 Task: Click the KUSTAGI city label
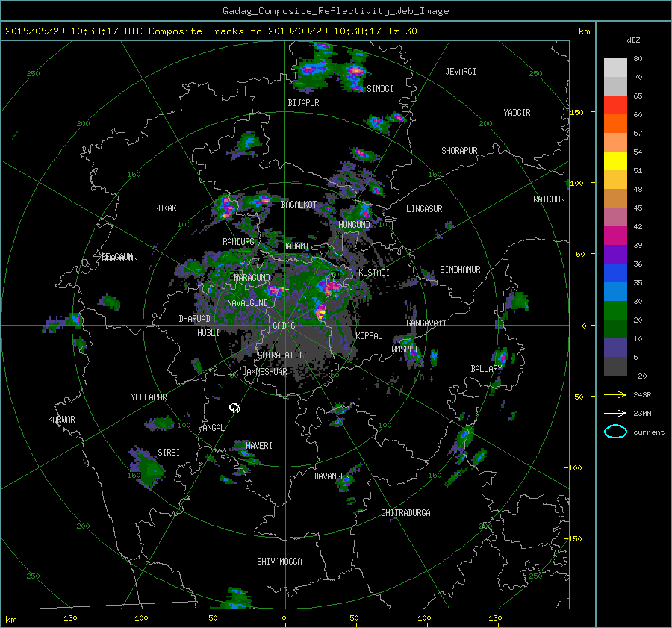pyautogui.click(x=374, y=273)
